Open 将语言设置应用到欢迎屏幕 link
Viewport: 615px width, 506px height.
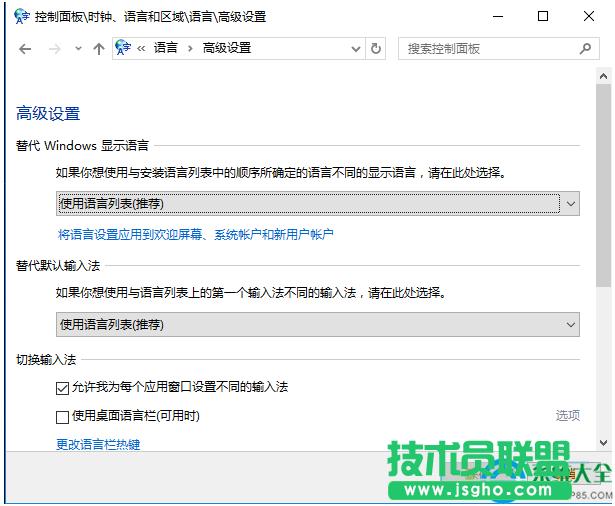click(195, 235)
